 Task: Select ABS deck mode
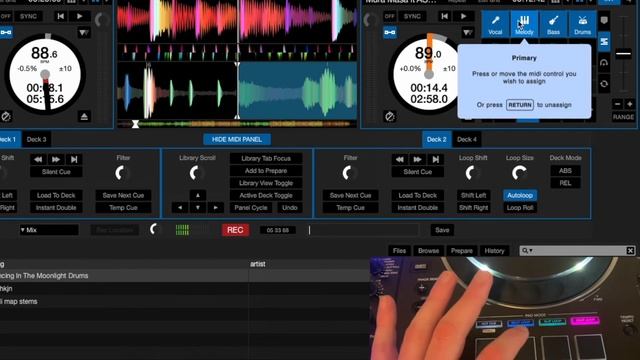[565, 171]
